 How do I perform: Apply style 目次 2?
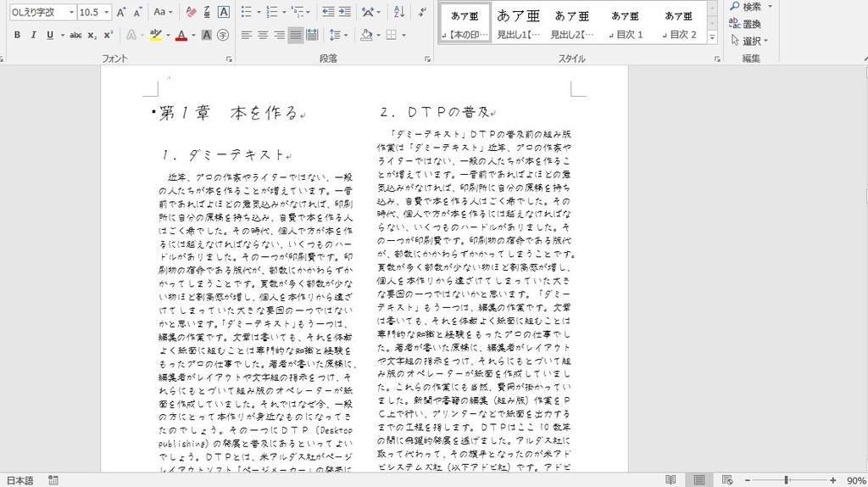679,22
